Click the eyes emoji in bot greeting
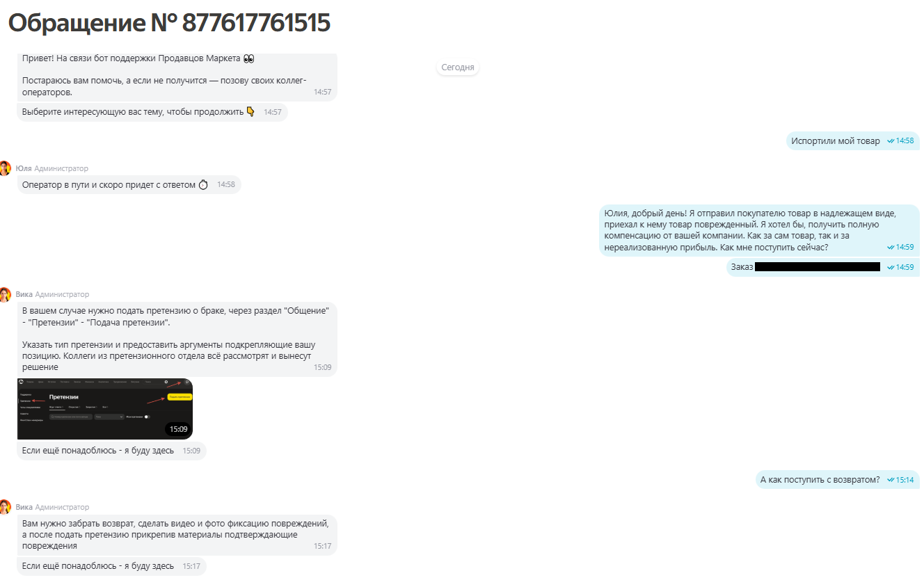Screen dimensions: 924x580 pos(249,58)
